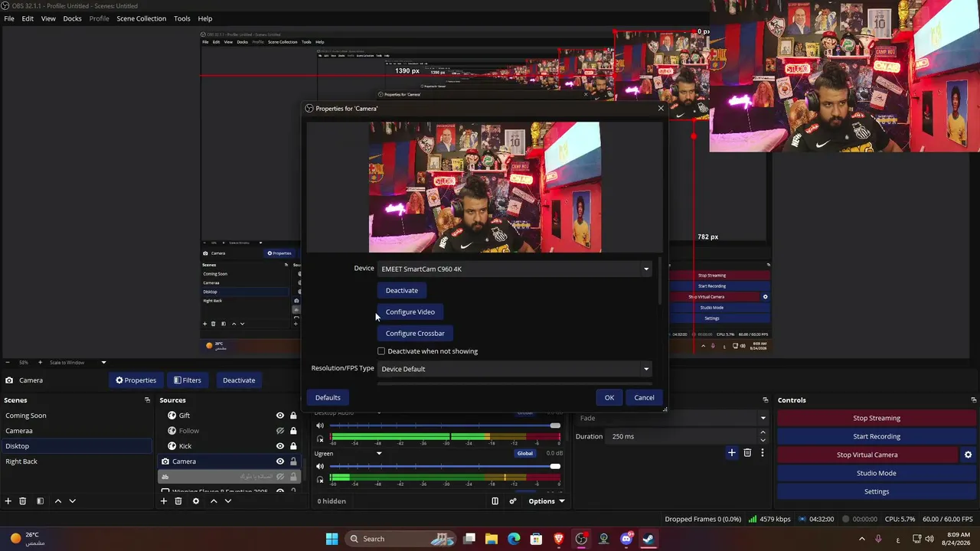Delete selected source using Sources trash icon
The height and width of the screenshot is (551, 980).
click(x=178, y=501)
